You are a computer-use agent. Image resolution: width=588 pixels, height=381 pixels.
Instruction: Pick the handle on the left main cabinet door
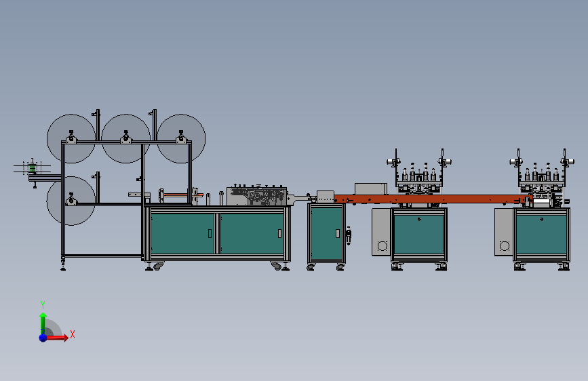coord(210,234)
